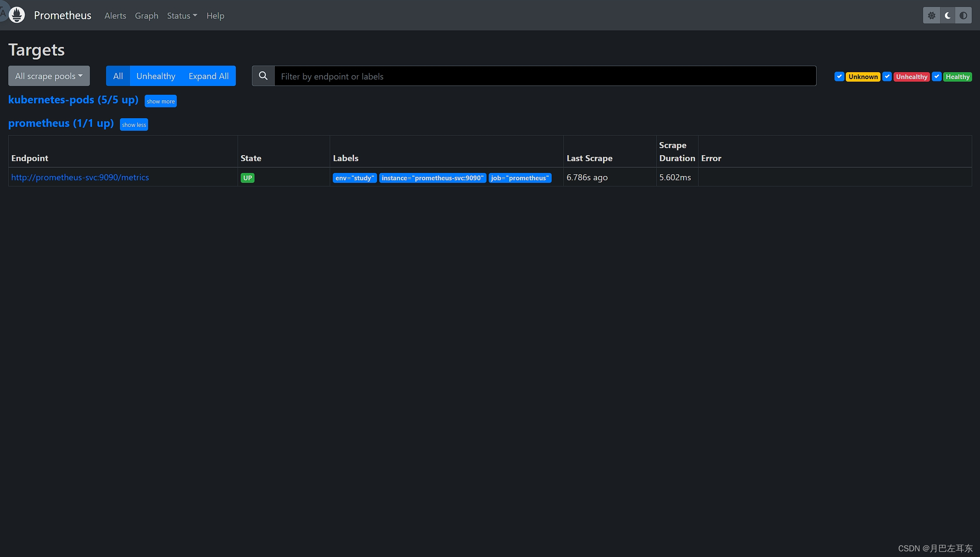Select the All targets filter button

coord(118,76)
